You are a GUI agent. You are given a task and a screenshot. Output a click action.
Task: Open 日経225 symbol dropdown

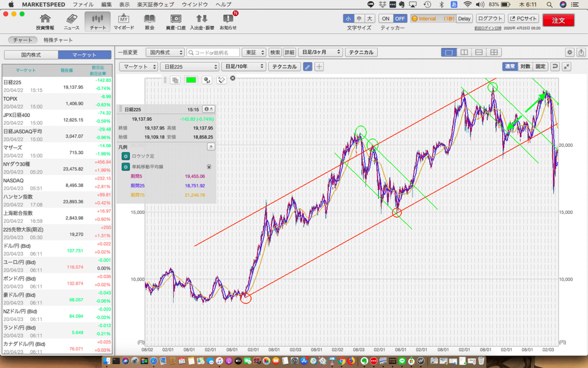pyautogui.click(x=189, y=67)
